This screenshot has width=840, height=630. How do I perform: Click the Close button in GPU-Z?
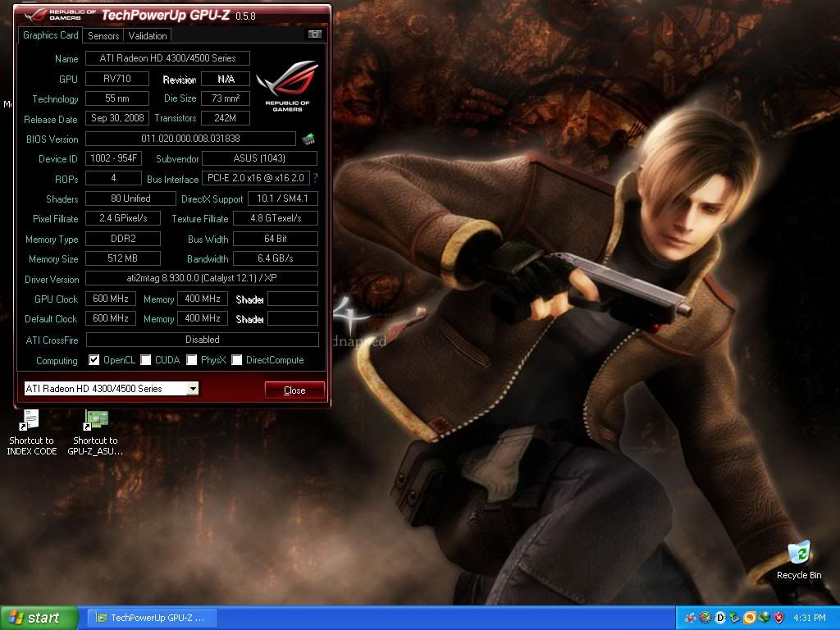[294, 390]
